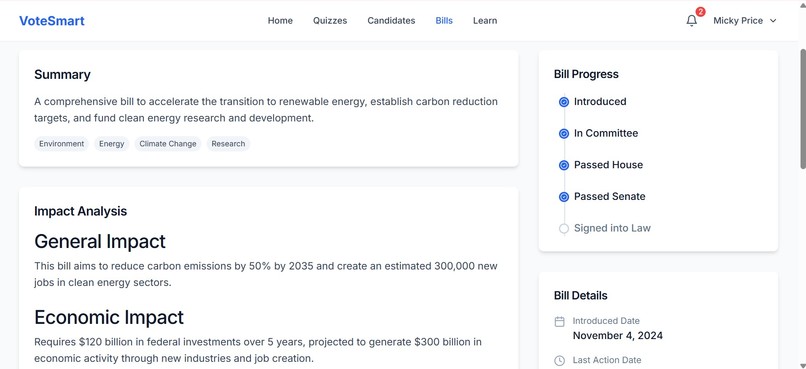Click the Last Action Date label
Viewport: 806px width, 369px height.
click(x=607, y=360)
